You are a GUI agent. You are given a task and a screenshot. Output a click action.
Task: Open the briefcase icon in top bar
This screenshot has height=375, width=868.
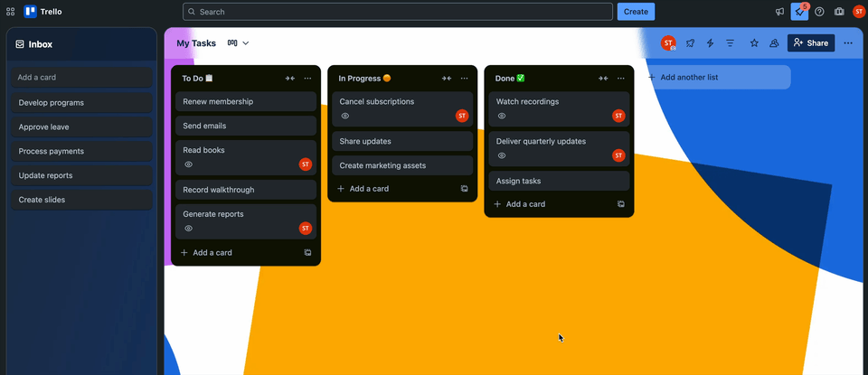pyautogui.click(x=839, y=12)
